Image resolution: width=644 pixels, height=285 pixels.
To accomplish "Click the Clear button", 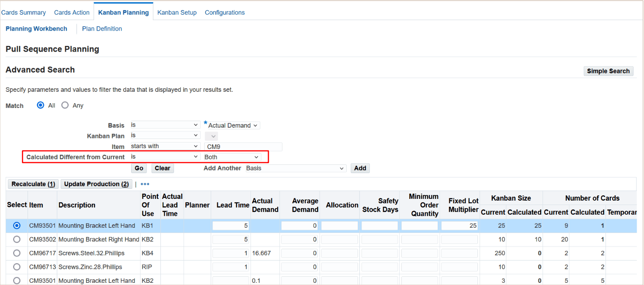I will (163, 168).
